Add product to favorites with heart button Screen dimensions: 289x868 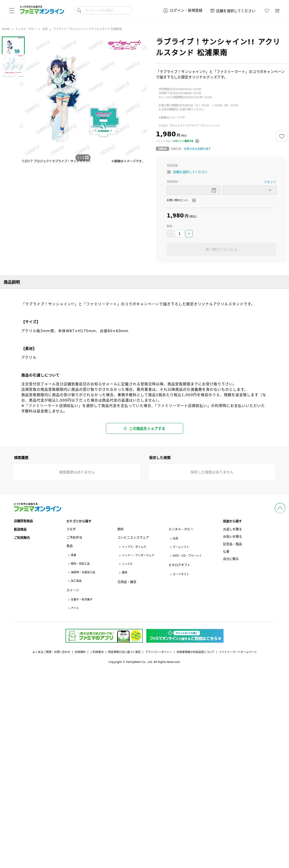pyautogui.click(x=282, y=136)
